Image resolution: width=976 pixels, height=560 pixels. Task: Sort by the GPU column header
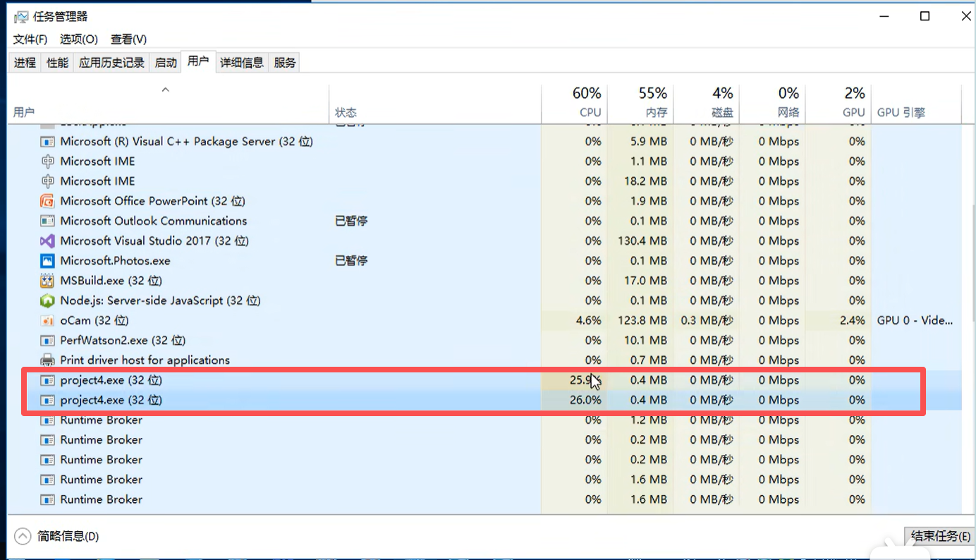pyautogui.click(x=838, y=103)
